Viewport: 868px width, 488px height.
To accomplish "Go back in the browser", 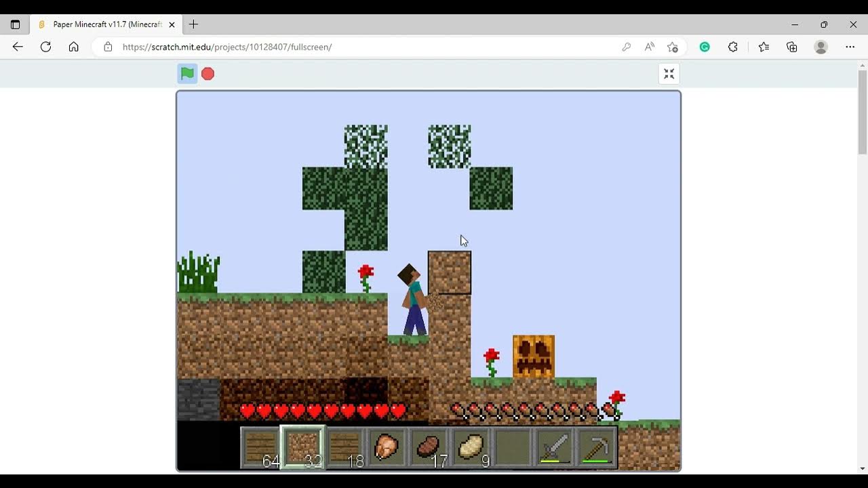I will 18,47.
